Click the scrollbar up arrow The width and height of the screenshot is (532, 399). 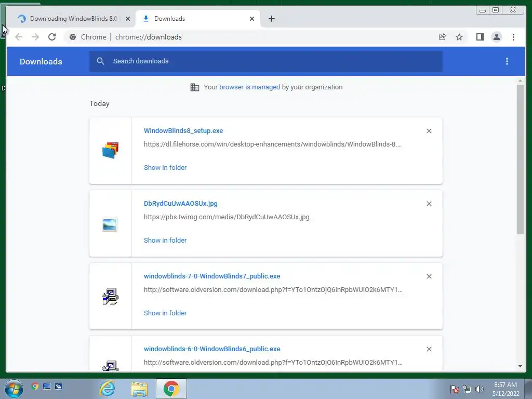520,81
